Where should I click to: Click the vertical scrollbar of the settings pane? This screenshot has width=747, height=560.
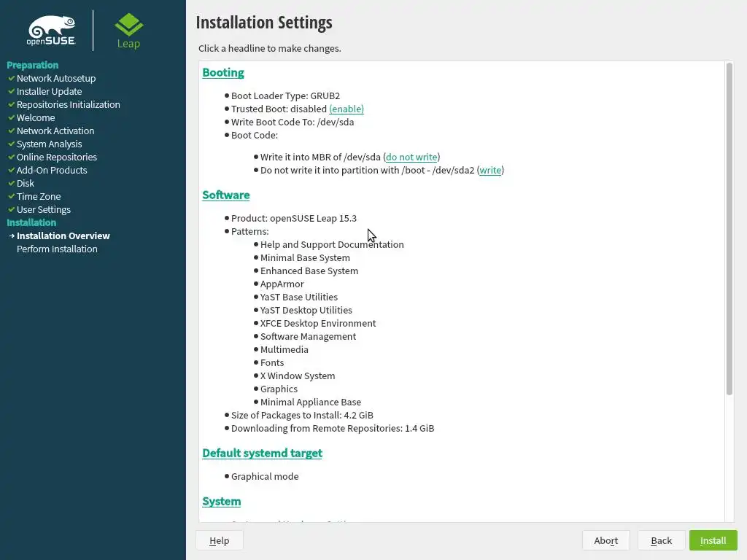coord(729,228)
